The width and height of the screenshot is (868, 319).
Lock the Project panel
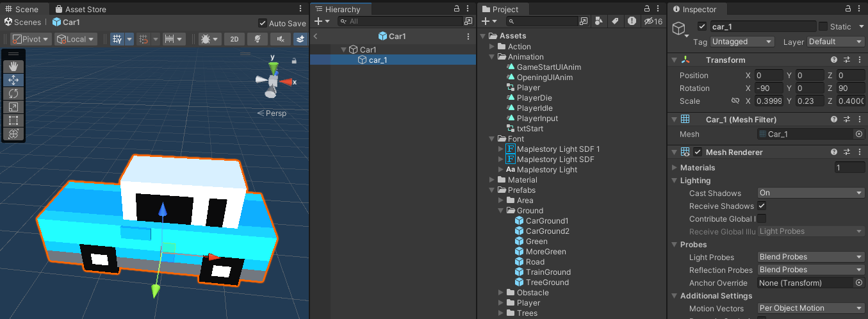(x=647, y=9)
